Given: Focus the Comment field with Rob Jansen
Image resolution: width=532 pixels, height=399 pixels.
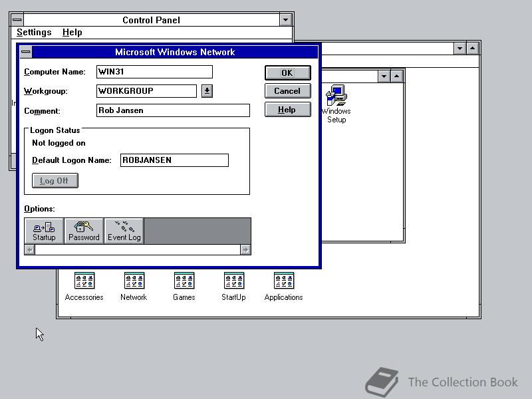Looking at the screenshot, I should [173, 110].
